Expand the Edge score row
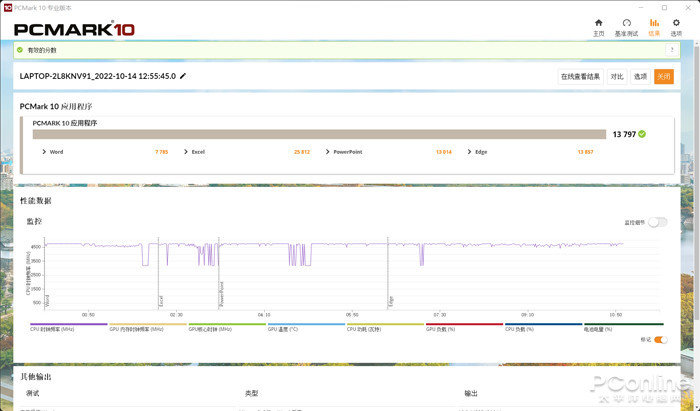The image size is (700, 411). (469, 152)
